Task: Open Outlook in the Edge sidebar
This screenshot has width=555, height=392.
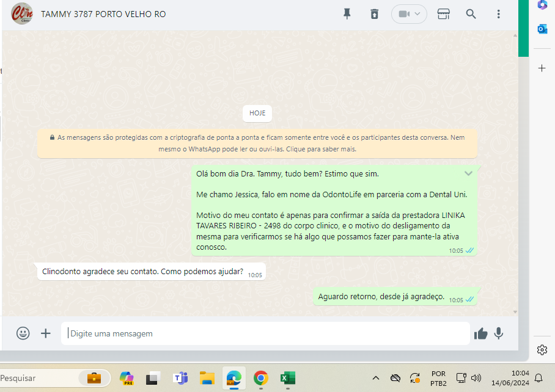Action: 542,29
